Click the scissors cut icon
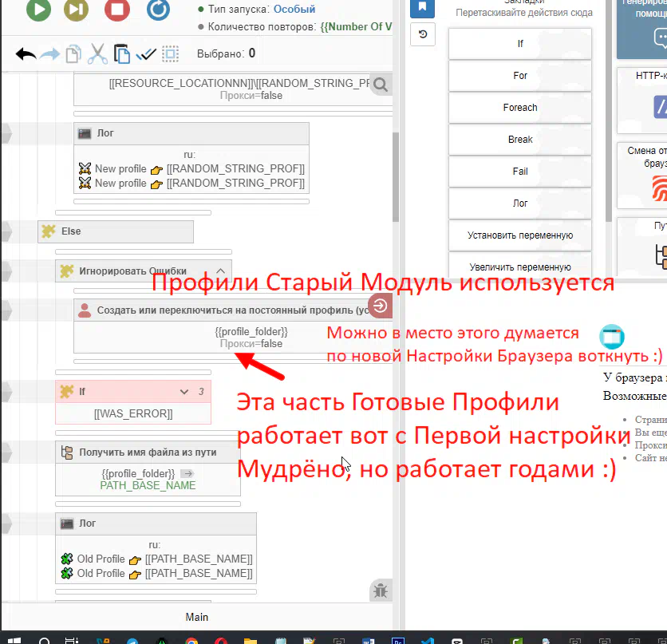Screen dimensions: 667x644 coord(97,54)
